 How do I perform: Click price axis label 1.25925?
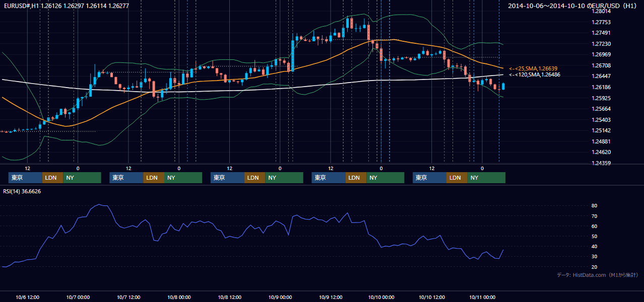601,98
